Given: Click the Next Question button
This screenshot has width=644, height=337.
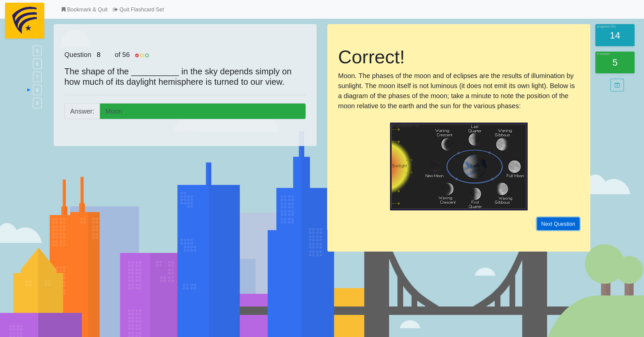Looking at the screenshot, I should tap(558, 224).
